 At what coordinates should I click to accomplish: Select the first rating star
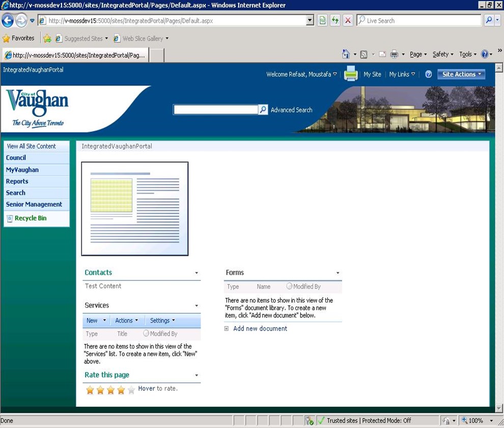(90, 390)
